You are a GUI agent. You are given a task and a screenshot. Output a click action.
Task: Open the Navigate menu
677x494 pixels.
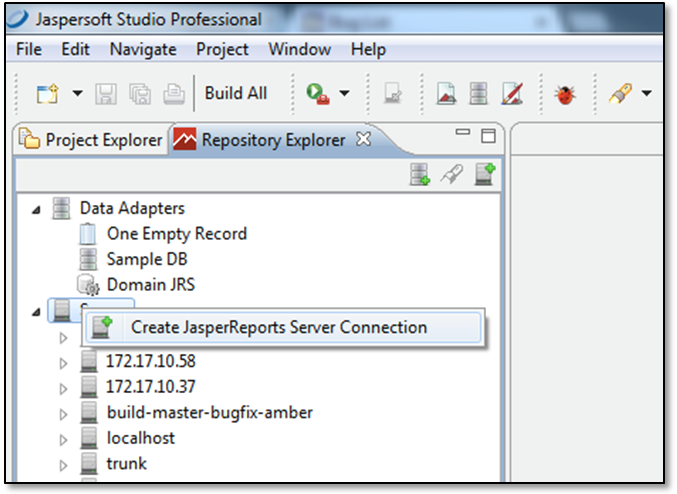[143, 50]
